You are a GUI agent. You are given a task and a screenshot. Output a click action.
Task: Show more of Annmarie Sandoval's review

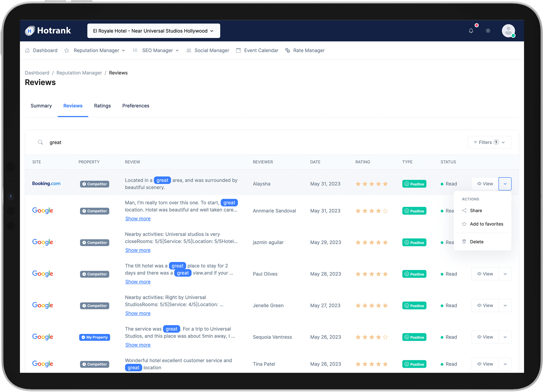pyautogui.click(x=138, y=219)
